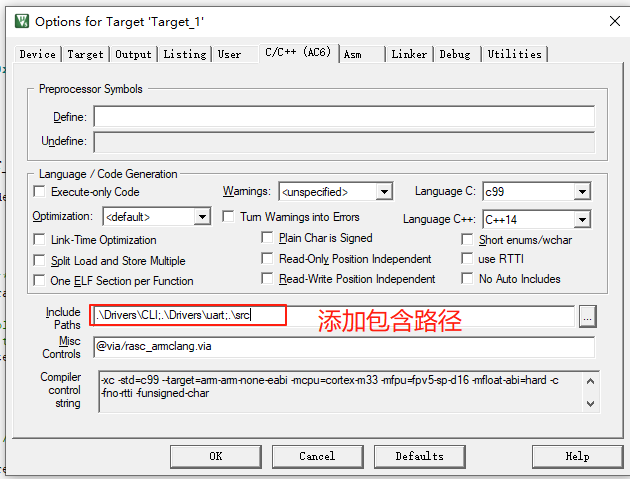Image resolution: width=630 pixels, height=479 pixels.
Task: Switch to the Linker tab
Action: coord(409,54)
